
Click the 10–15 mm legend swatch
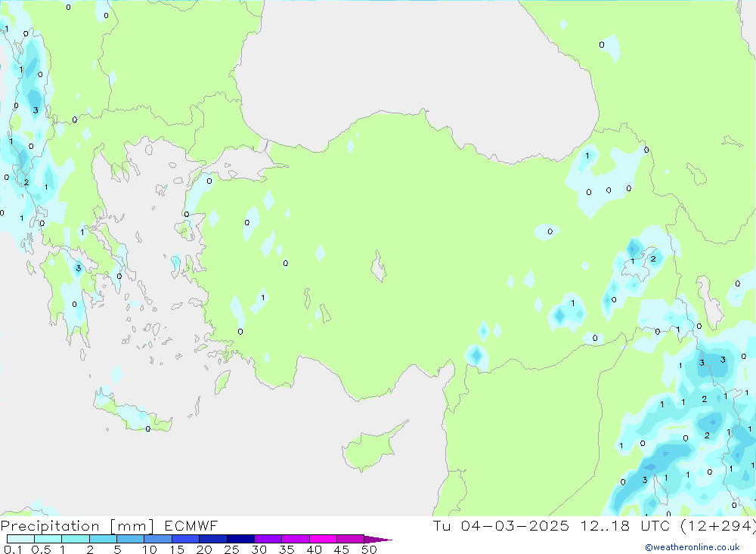pos(158,539)
